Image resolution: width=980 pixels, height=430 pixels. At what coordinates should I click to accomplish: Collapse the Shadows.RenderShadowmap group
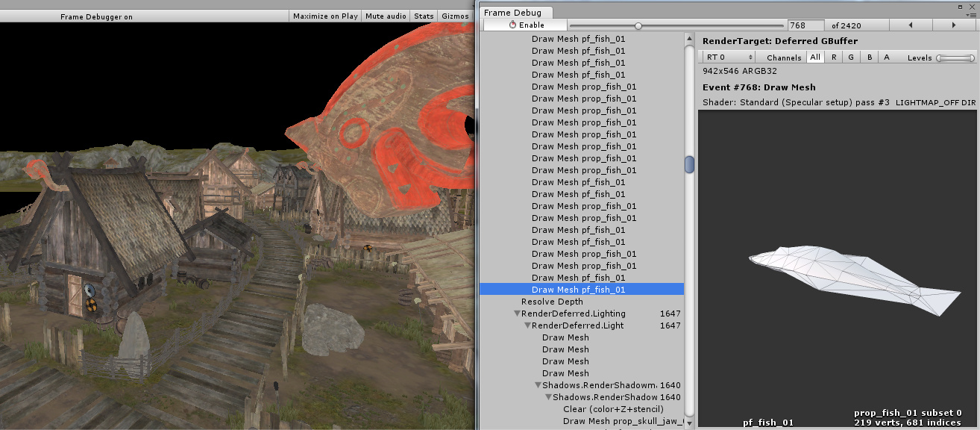click(x=538, y=385)
